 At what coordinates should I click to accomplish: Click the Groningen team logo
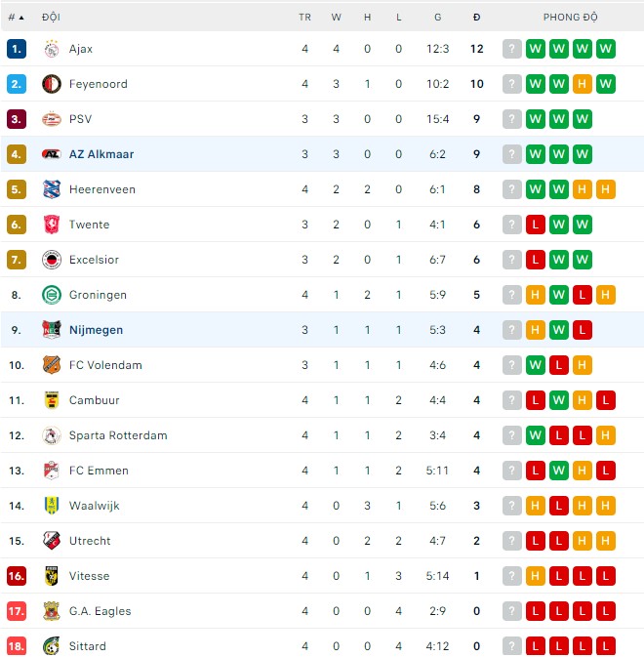(52, 295)
